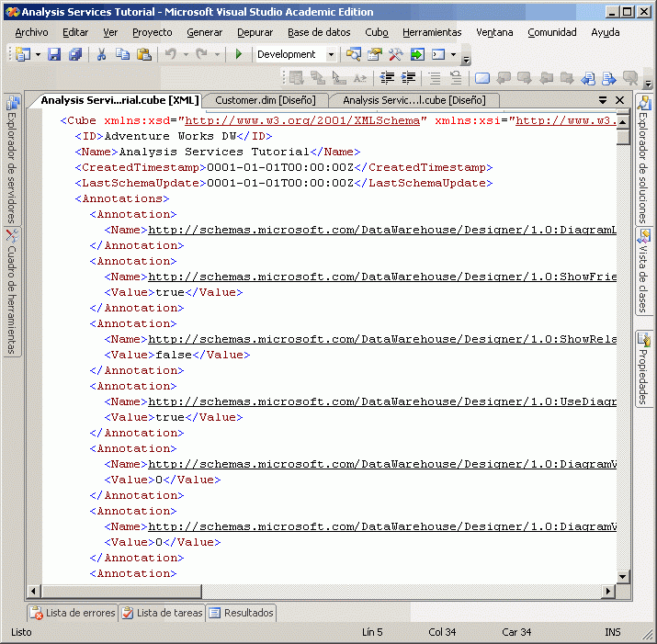This screenshot has height=644, width=657.
Task: Toggle bookmark on current line
Action: [482, 78]
